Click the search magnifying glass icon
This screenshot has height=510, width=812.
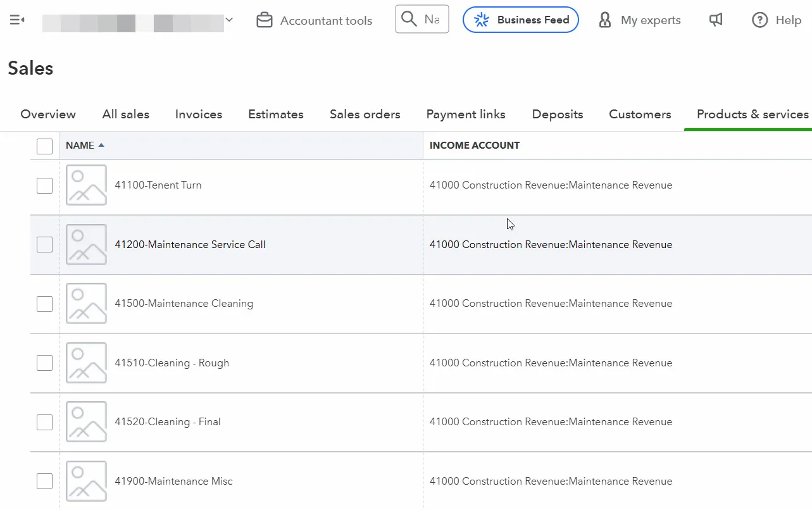409,19
